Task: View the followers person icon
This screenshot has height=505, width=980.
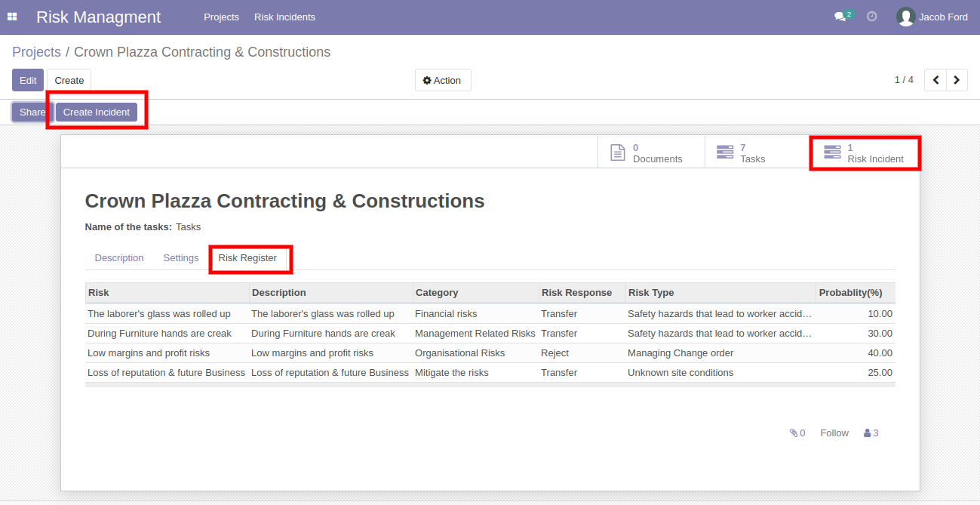Action: pos(868,433)
